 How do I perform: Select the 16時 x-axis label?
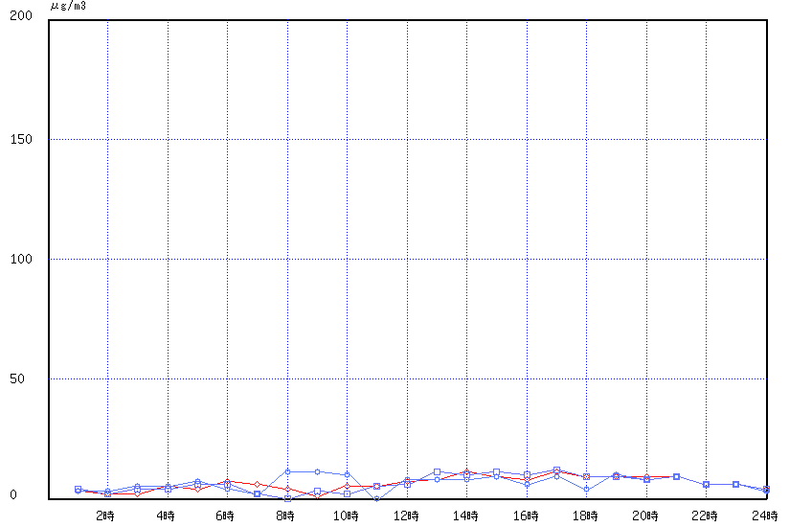click(x=526, y=516)
